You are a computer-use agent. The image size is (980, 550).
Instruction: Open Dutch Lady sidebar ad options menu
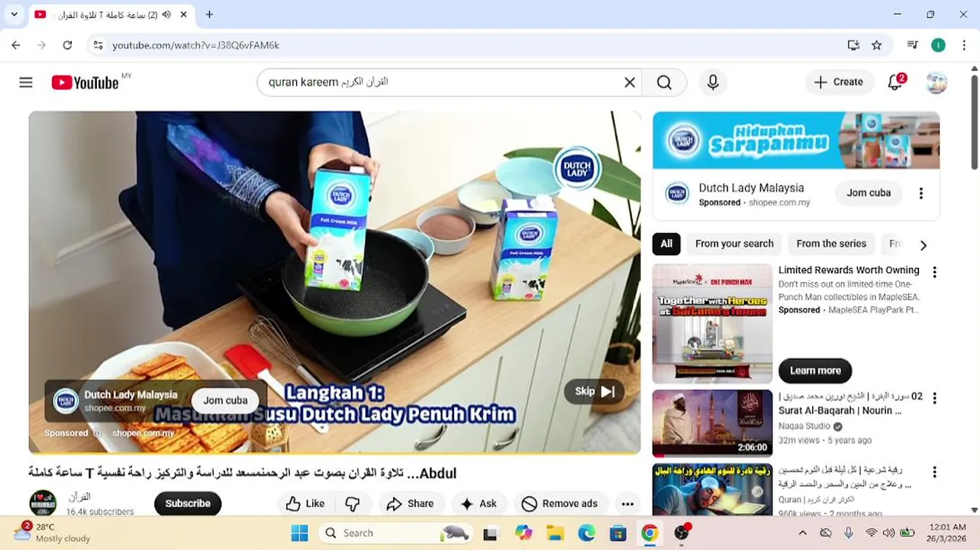[921, 193]
